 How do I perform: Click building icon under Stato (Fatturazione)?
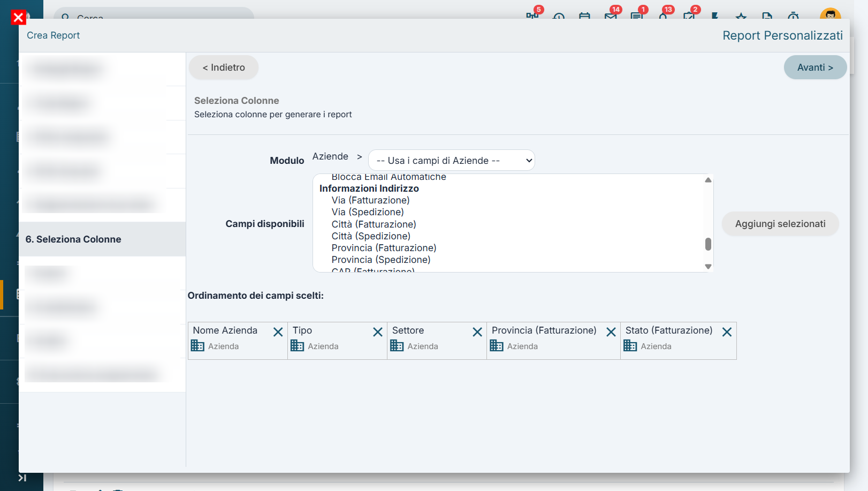click(630, 346)
